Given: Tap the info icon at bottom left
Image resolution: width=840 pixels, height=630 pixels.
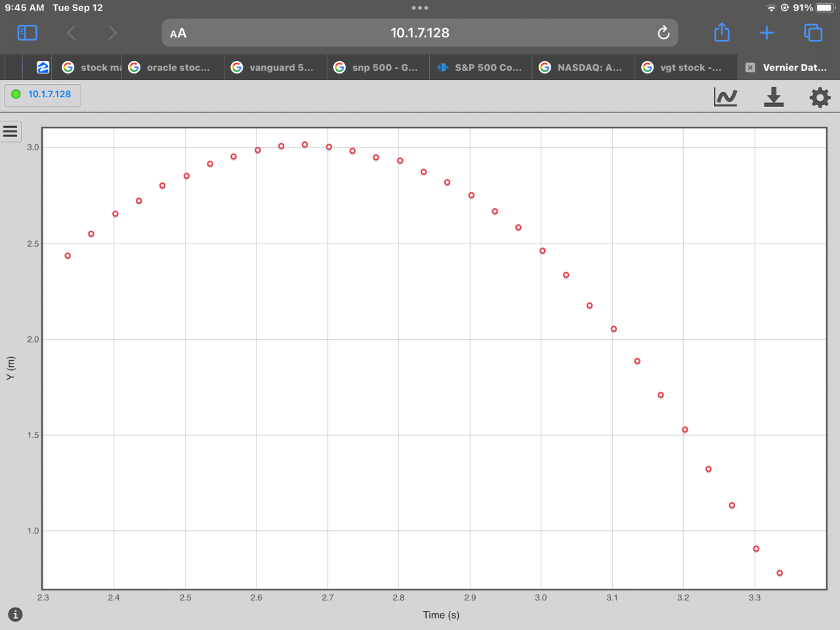Looking at the screenshot, I should coord(16,614).
